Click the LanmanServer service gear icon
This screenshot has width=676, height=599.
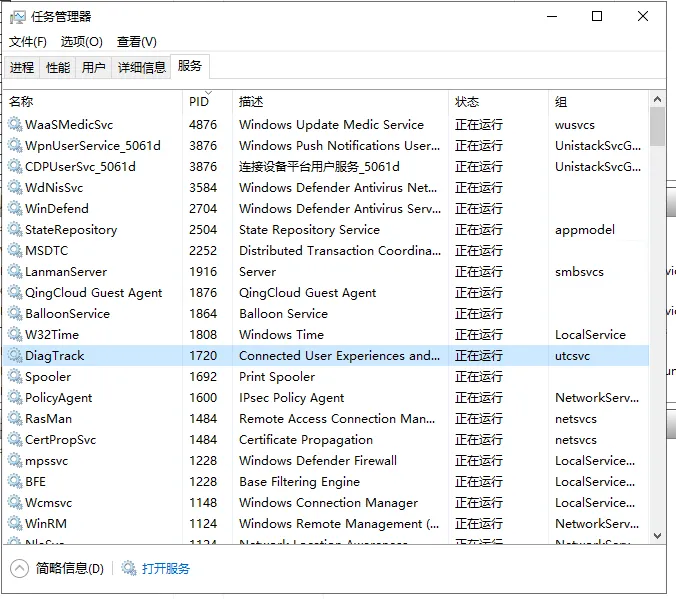[x=15, y=272]
